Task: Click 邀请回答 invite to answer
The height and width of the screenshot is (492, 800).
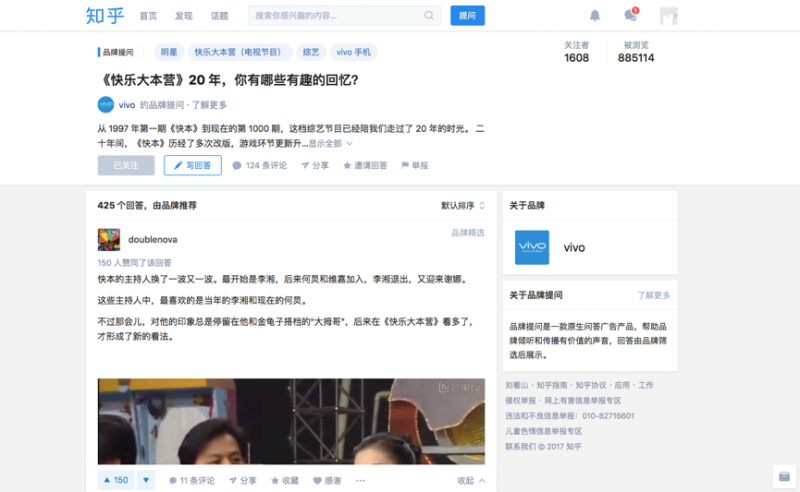Action: tap(365, 165)
